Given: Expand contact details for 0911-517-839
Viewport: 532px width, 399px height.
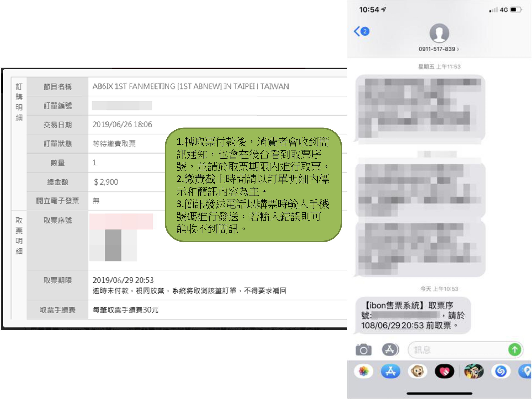Looking at the screenshot, I should point(438,49).
